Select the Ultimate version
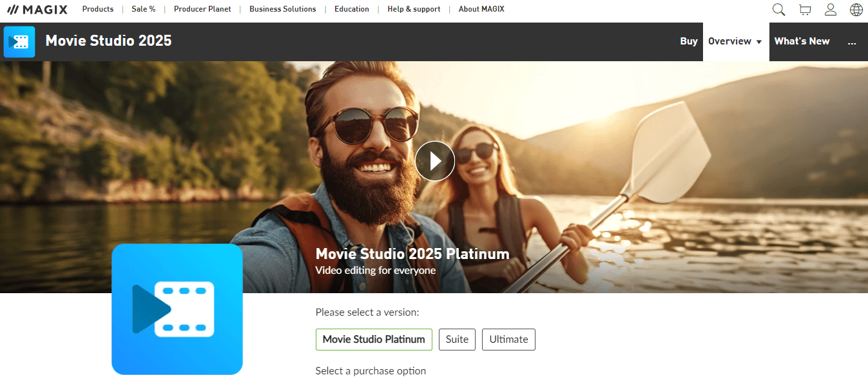This screenshot has height=384, width=868. (508, 340)
